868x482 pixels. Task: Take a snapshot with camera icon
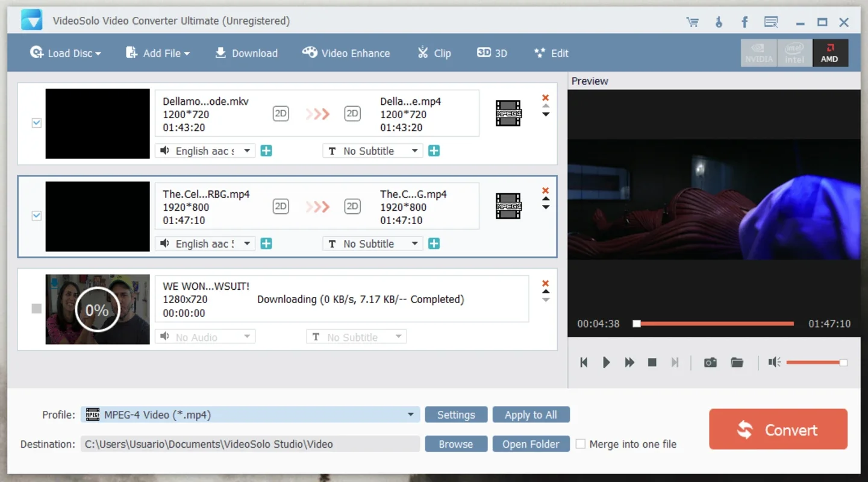click(x=710, y=362)
